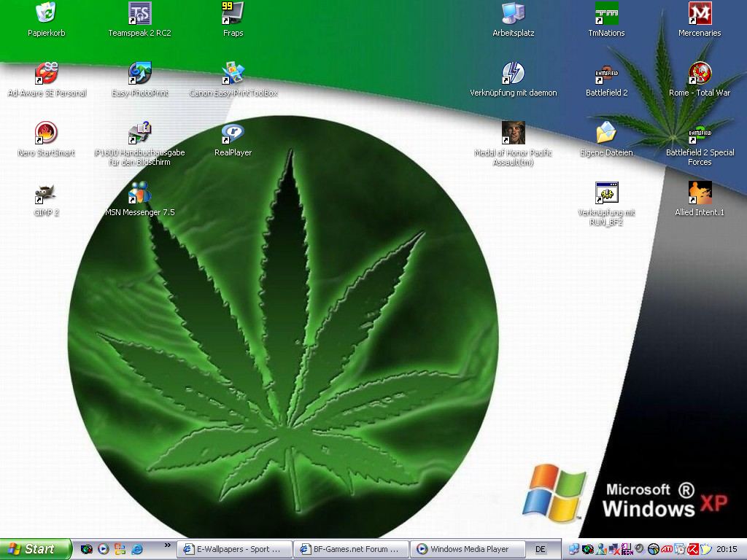
Task: Select Verknüpfung mit RUN_BF2 shortcut
Action: click(x=606, y=204)
